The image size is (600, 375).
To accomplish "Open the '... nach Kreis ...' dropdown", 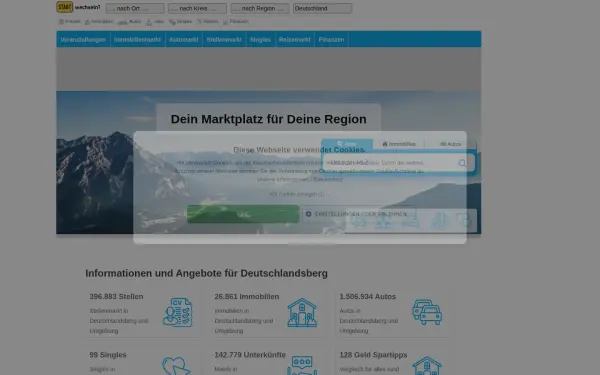I will (197, 8).
